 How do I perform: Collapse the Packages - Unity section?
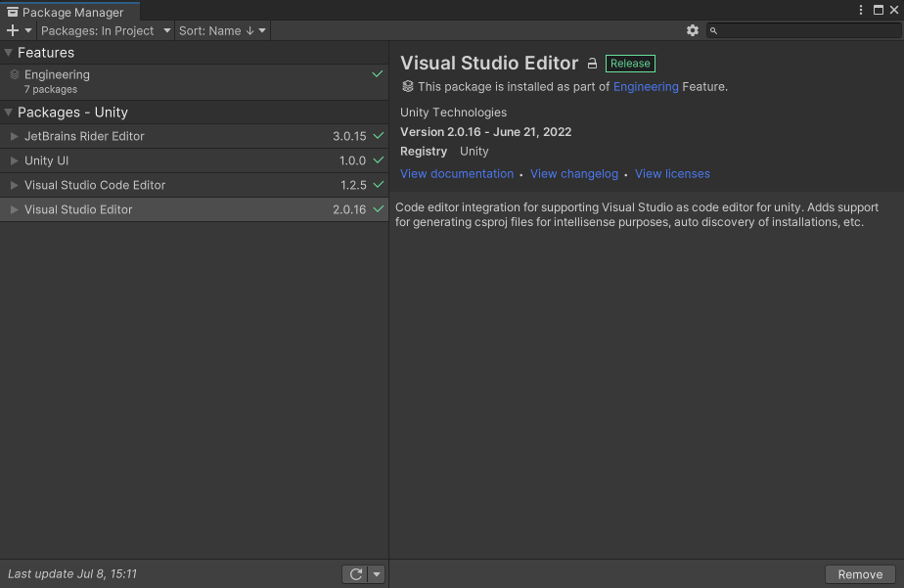click(x=8, y=113)
